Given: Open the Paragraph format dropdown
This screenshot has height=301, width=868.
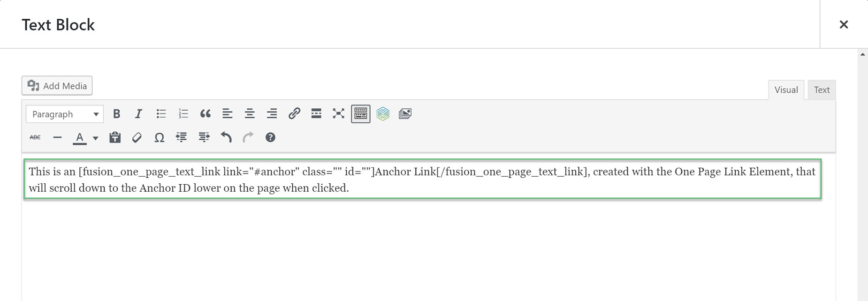Looking at the screenshot, I should pos(65,114).
